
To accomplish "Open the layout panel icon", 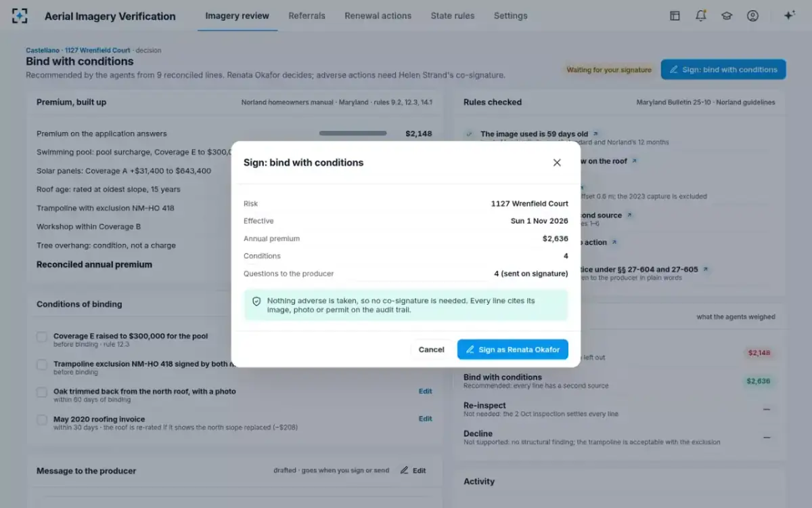I will (x=675, y=16).
